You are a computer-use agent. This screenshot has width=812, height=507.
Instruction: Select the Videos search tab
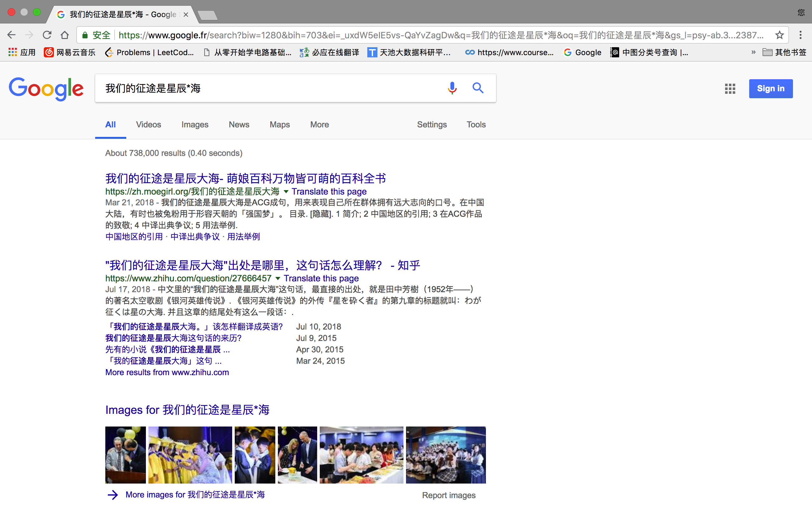(148, 125)
